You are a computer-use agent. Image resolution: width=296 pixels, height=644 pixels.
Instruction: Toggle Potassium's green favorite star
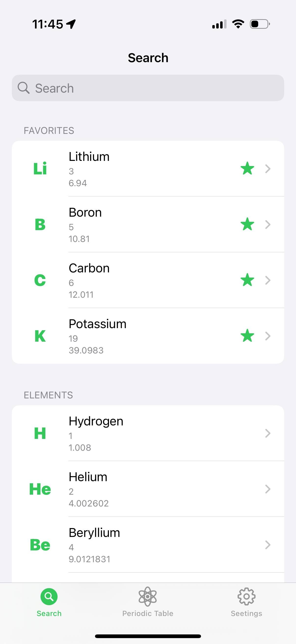click(x=247, y=336)
